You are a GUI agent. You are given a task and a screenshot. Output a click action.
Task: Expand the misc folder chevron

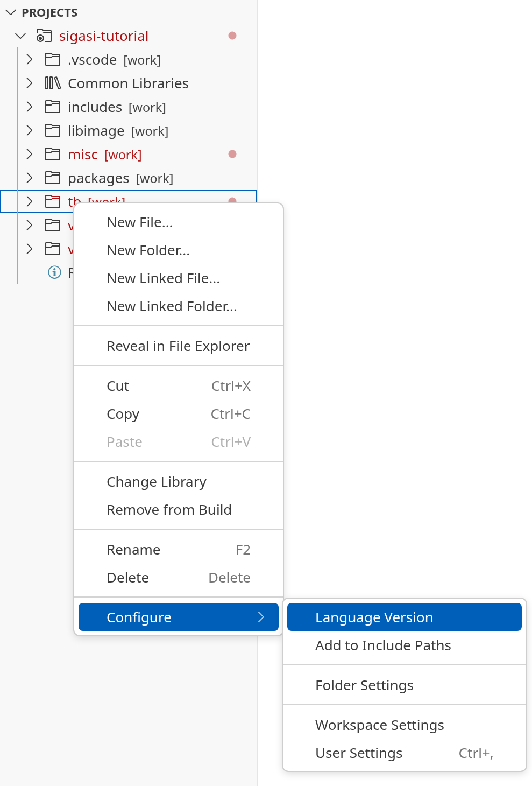[30, 155]
